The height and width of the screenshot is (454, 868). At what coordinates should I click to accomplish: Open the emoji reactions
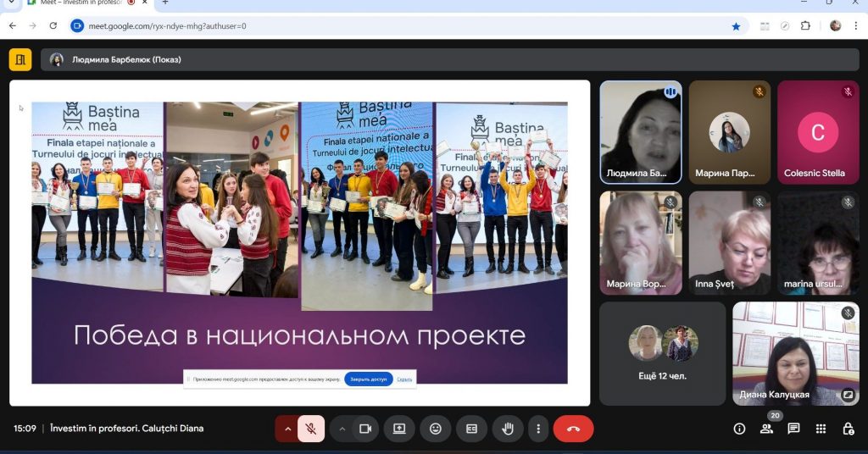436,429
